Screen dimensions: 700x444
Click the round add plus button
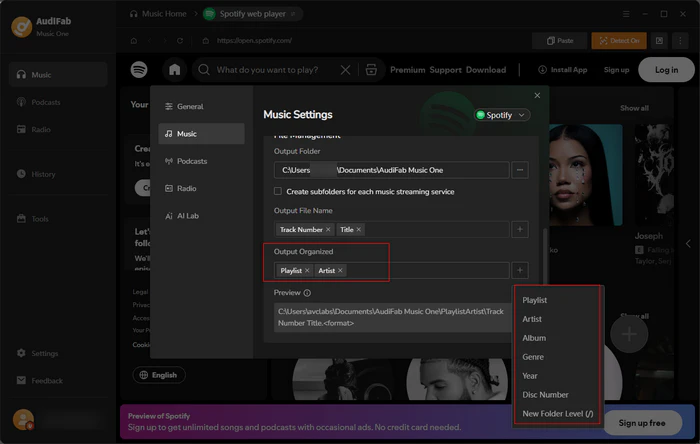(629, 334)
